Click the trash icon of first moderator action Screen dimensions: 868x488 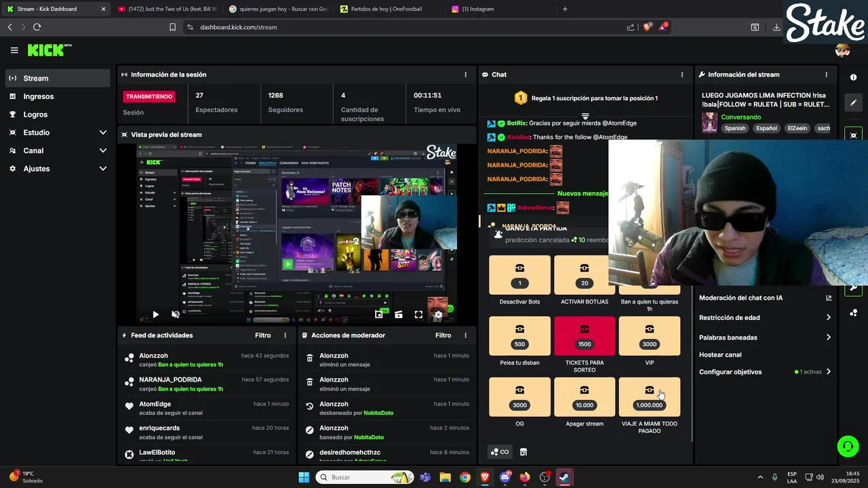coord(309,358)
